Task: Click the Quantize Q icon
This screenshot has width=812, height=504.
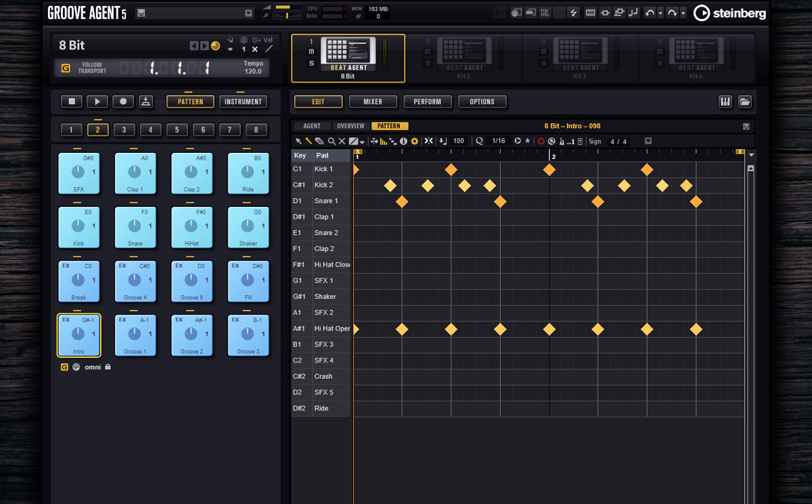Action: tap(480, 141)
